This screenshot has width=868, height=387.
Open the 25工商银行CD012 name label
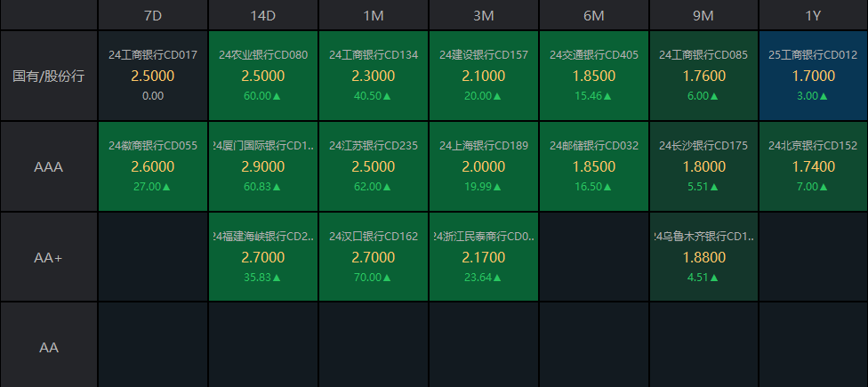pyautogui.click(x=813, y=55)
